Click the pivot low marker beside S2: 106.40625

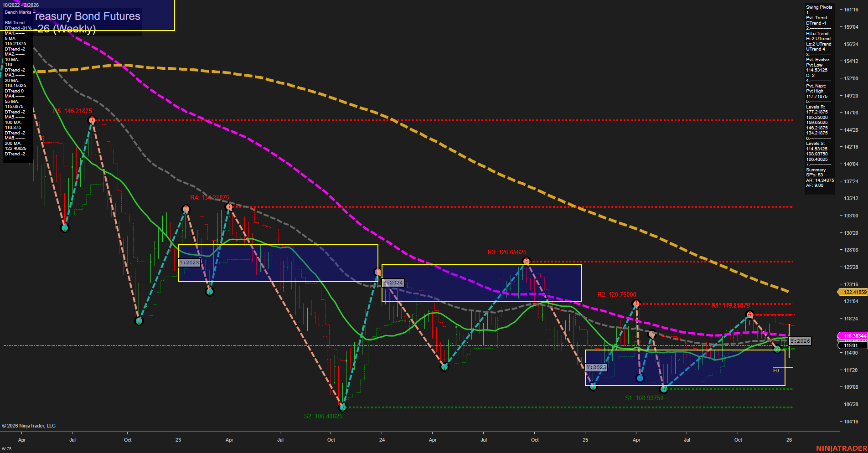[342, 407]
